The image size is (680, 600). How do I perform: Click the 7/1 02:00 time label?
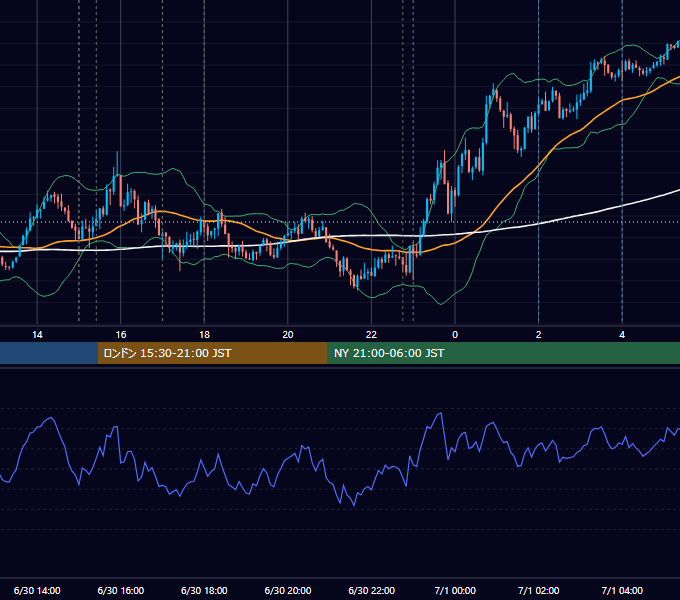point(539,590)
